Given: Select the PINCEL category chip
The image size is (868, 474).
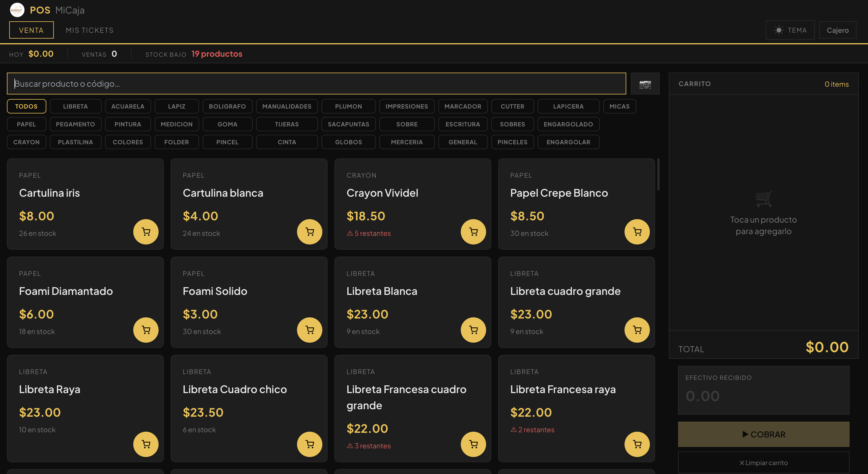Looking at the screenshot, I should pos(227,142).
